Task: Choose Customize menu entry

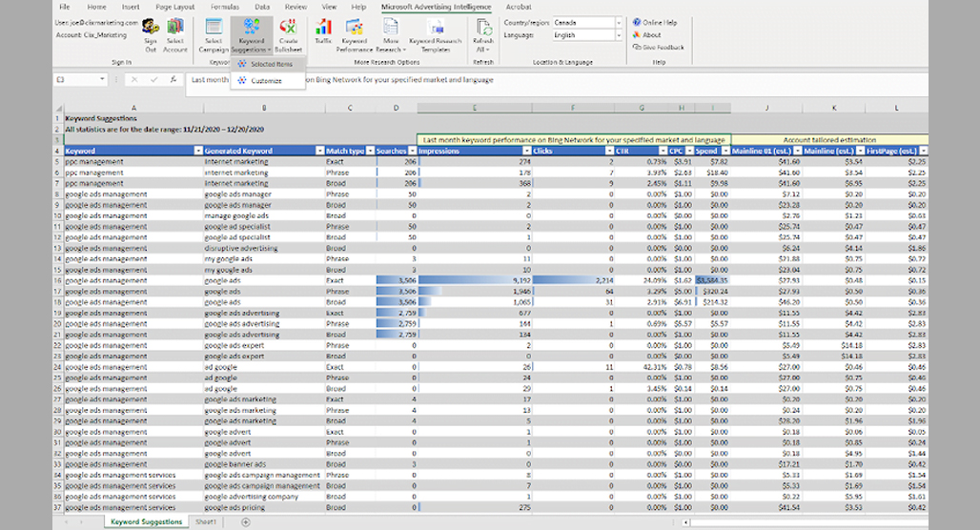Action: [268, 81]
